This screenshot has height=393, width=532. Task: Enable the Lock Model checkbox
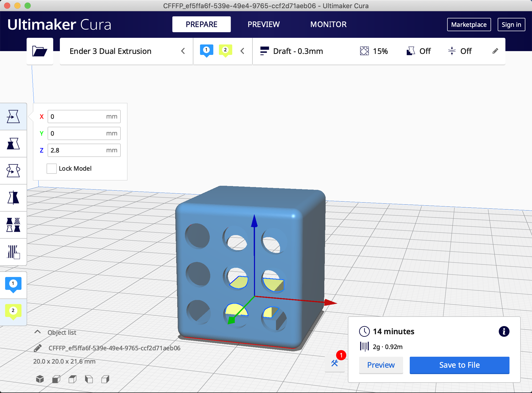click(52, 169)
